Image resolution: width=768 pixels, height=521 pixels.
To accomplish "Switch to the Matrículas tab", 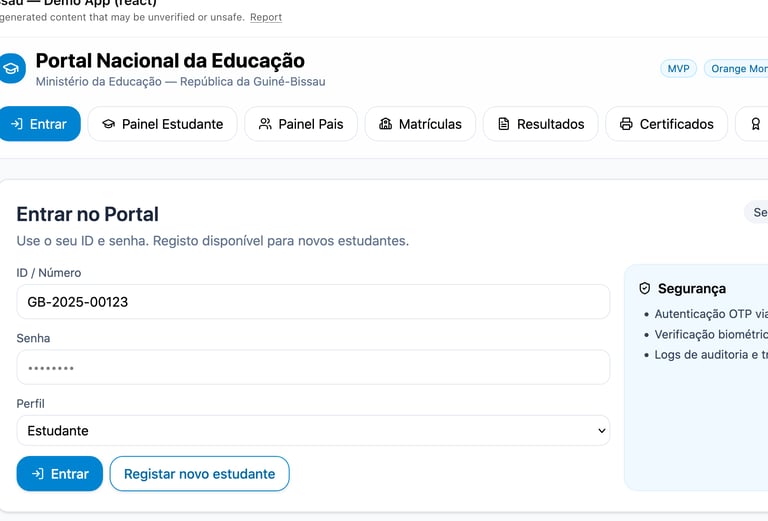I will [x=419, y=124].
